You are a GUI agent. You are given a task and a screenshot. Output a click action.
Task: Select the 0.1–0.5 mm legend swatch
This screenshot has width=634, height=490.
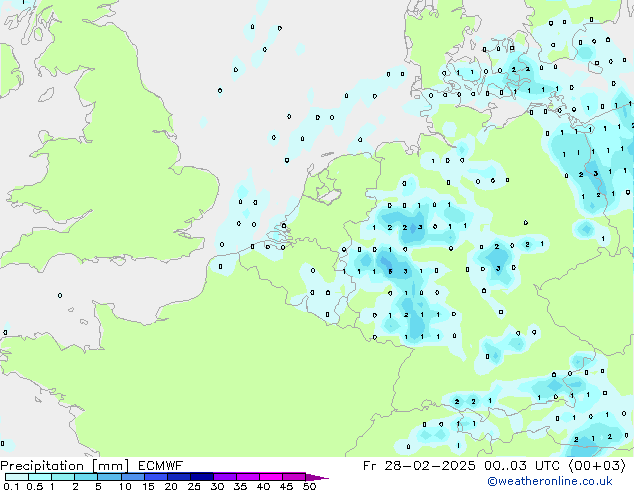(16, 477)
